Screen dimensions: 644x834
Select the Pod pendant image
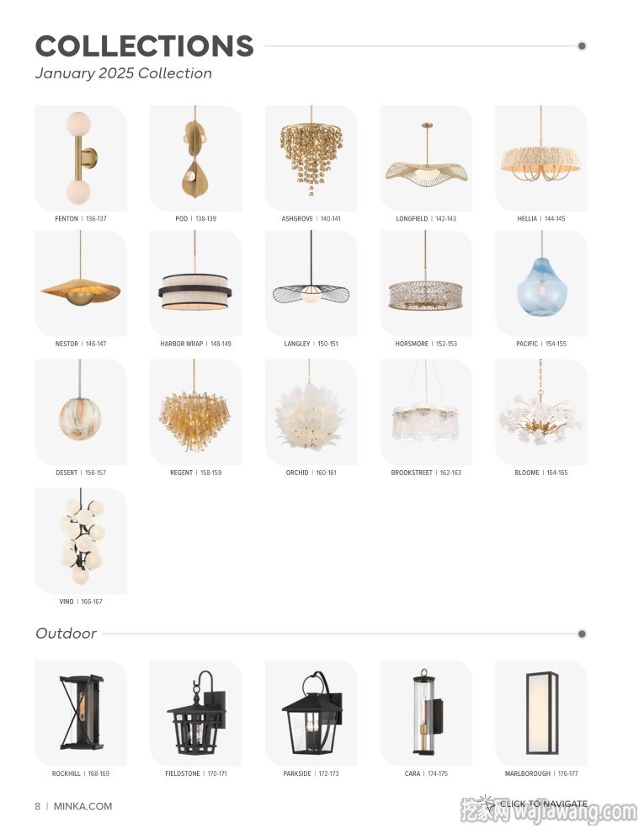tap(195, 158)
